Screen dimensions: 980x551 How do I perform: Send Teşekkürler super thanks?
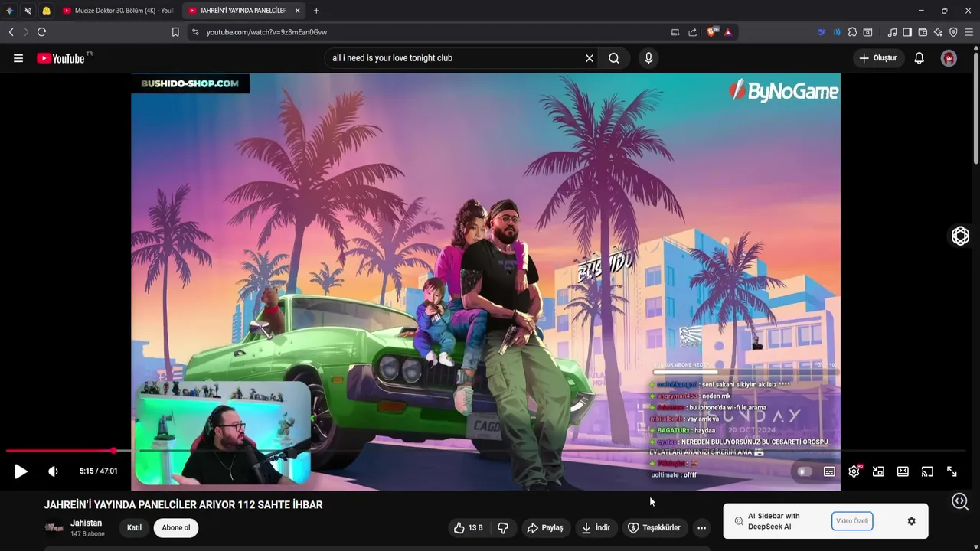pyautogui.click(x=655, y=528)
